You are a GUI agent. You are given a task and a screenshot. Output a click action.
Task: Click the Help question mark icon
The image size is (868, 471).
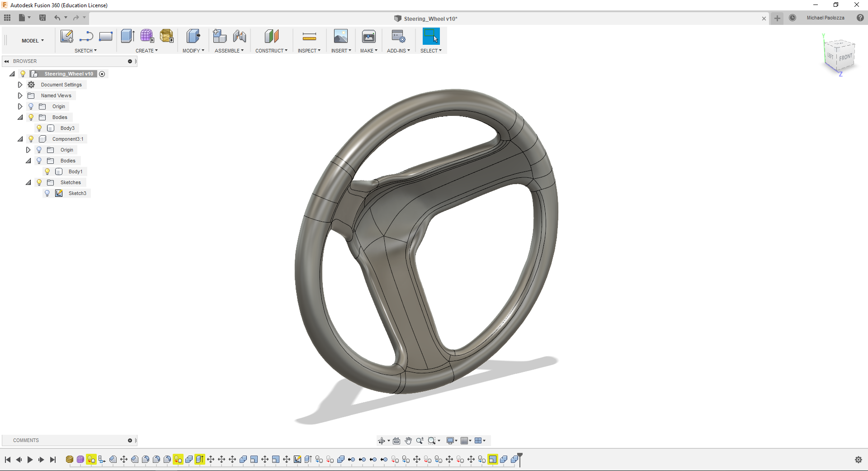[x=860, y=18]
